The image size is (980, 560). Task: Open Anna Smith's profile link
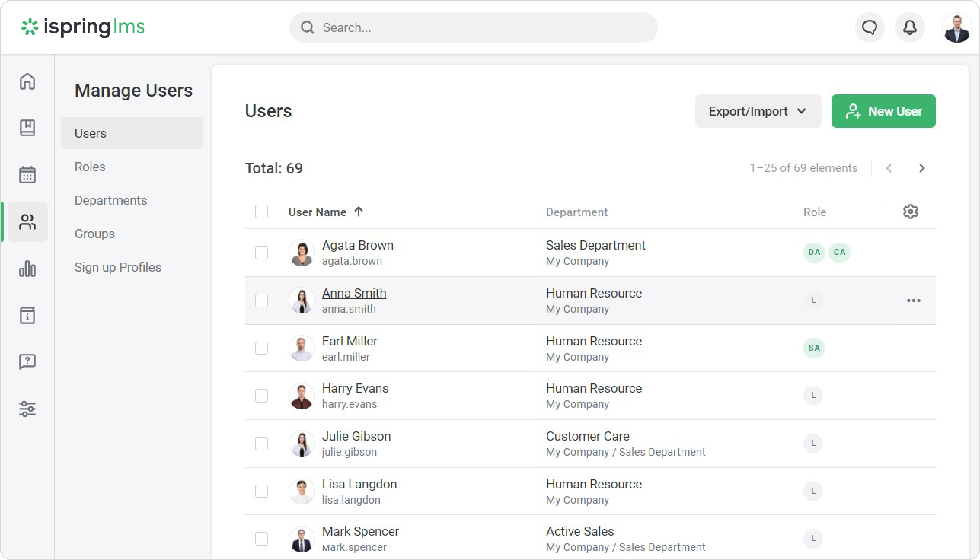click(354, 293)
